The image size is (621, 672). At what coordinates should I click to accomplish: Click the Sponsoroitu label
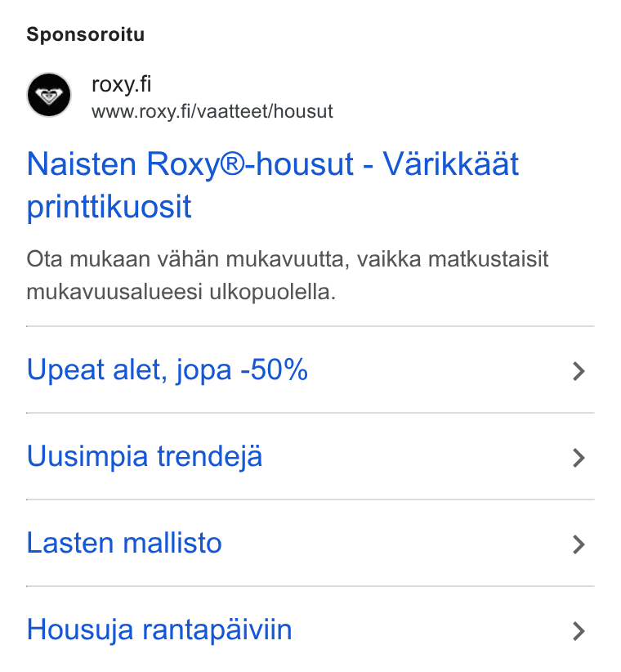(86, 34)
